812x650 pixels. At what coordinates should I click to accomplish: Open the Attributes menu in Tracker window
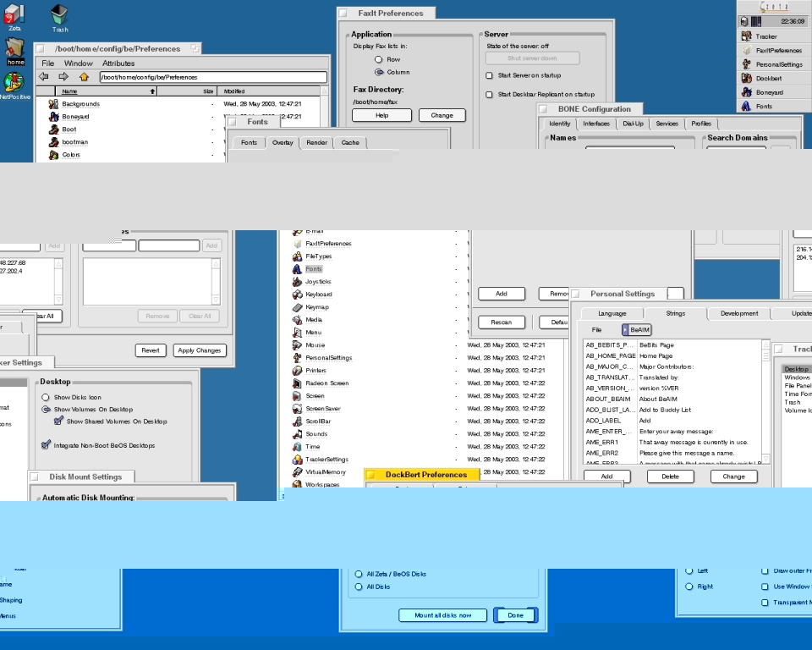pyautogui.click(x=118, y=63)
